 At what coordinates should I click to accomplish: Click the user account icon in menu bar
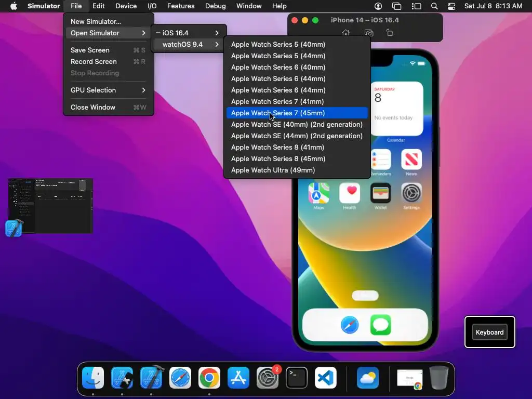coord(378,6)
